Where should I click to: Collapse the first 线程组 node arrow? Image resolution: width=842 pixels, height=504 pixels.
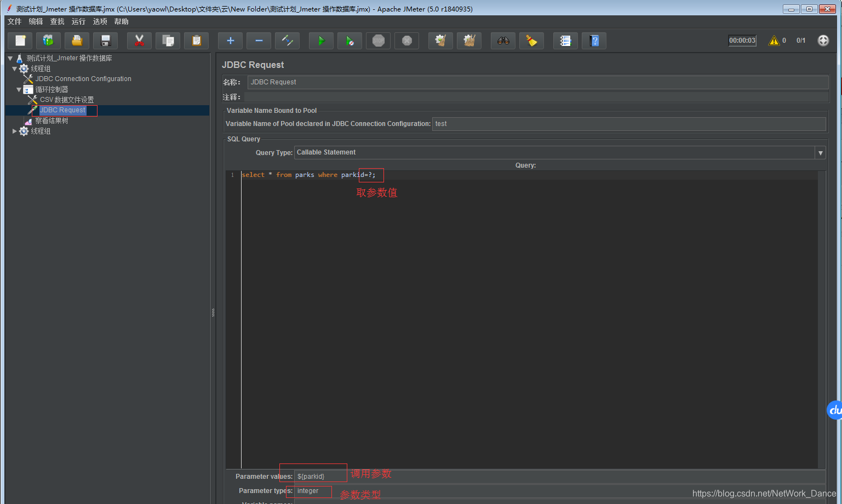(x=15, y=68)
